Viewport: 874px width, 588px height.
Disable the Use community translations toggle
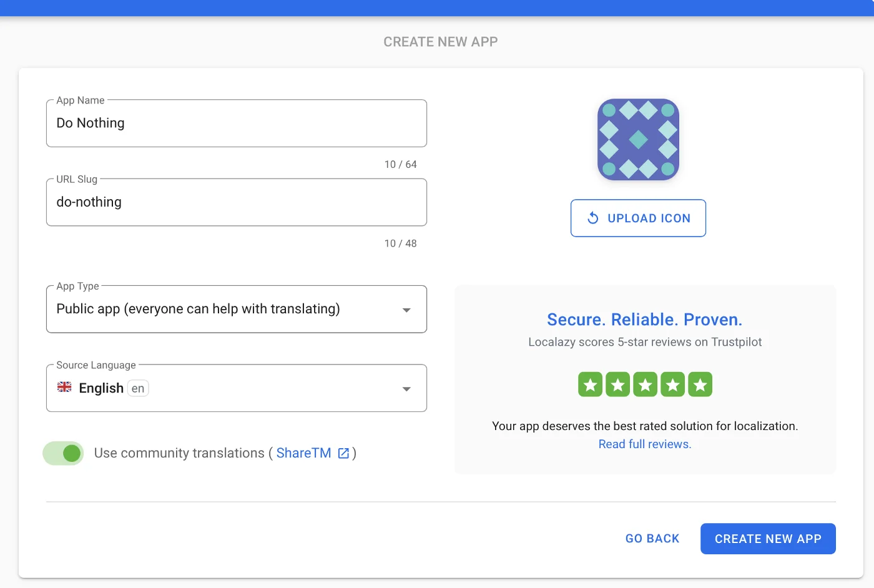click(x=64, y=453)
